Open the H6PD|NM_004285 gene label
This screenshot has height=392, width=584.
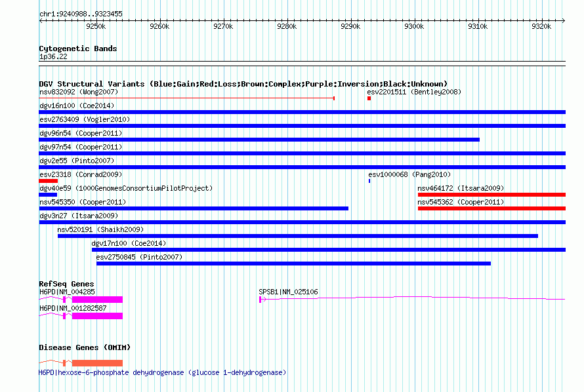67,292
